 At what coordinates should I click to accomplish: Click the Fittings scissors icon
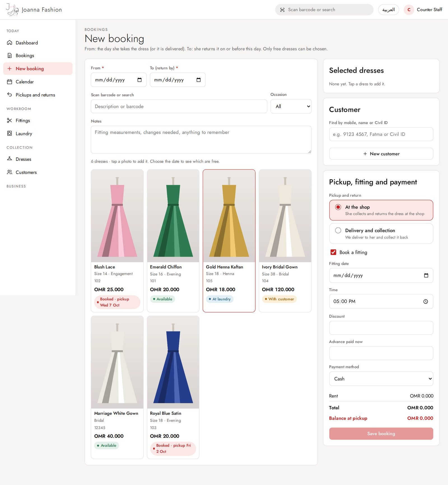(x=10, y=120)
